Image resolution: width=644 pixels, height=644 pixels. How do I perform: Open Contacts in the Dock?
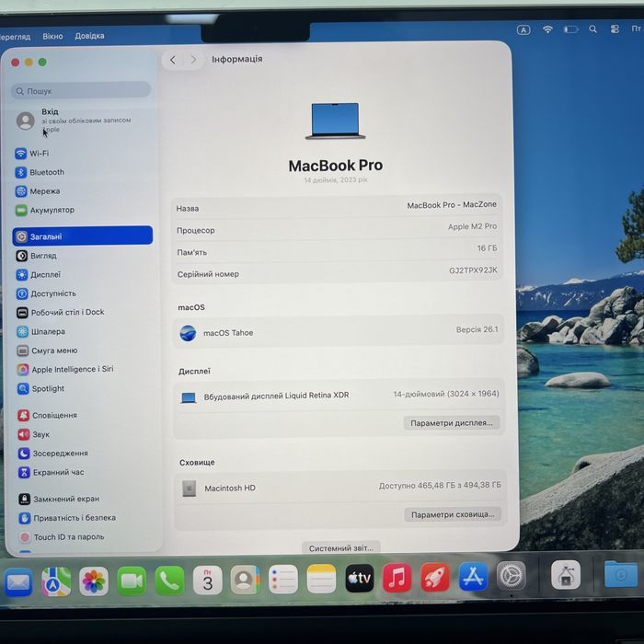point(246,580)
